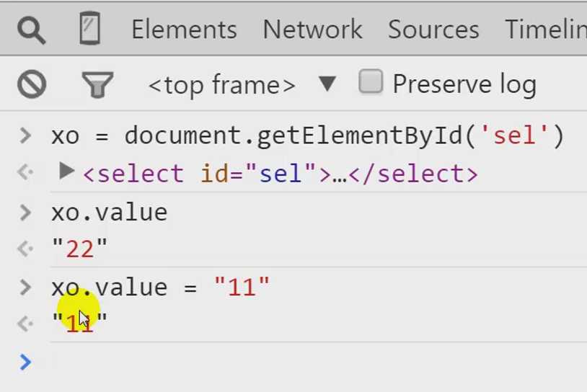Open the top frame dropdown arrow
Image resolution: width=587 pixels, height=392 pixels.
coord(327,84)
